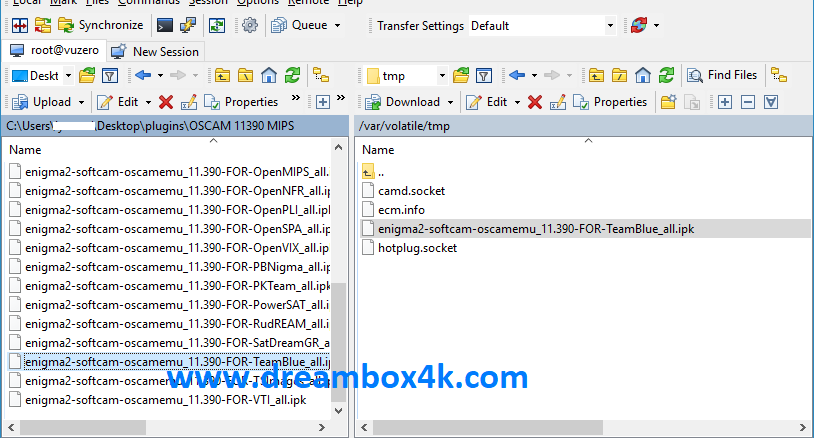The width and height of the screenshot is (814, 438).
Task: Click the remote panel rename icon
Action: 558,102
